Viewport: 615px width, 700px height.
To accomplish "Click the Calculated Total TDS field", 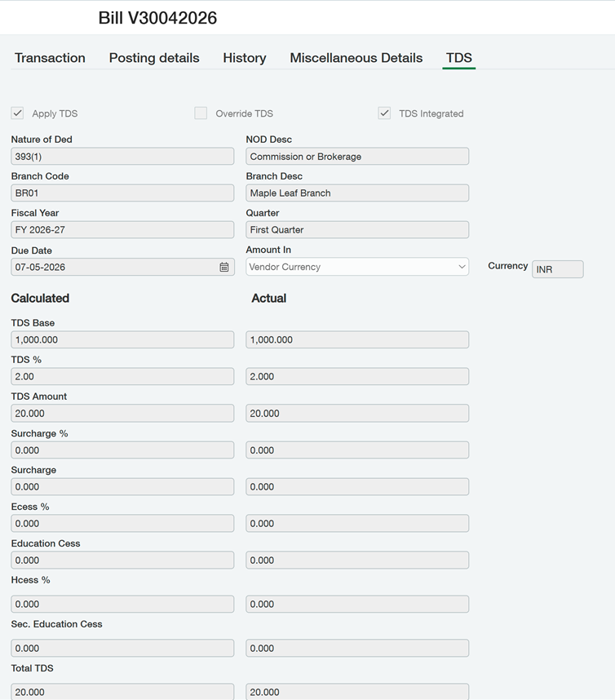I will tap(122, 692).
